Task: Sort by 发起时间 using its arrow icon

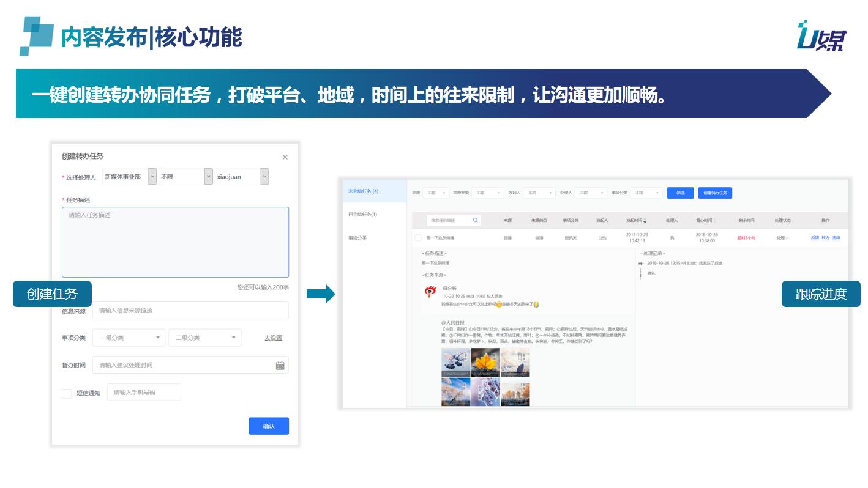Action: (x=645, y=221)
